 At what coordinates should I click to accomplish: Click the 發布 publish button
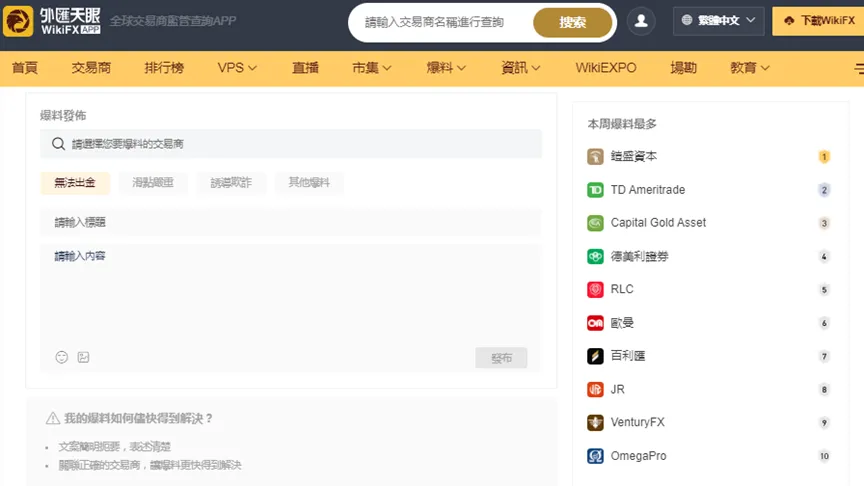[x=501, y=358]
